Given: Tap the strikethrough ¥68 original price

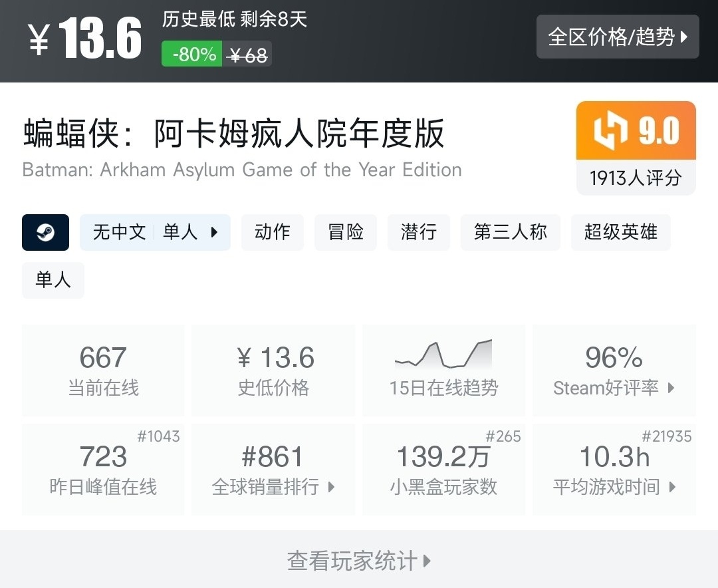Looking at the screenshot, I should (x=247, y=55).
